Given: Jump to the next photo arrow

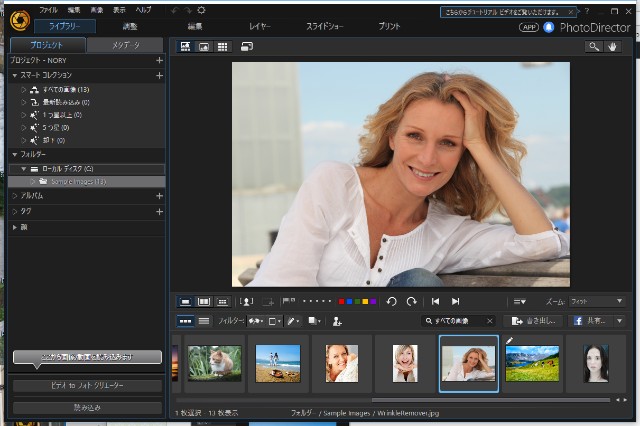Looking at the screenshot, I should coord(456,301).
